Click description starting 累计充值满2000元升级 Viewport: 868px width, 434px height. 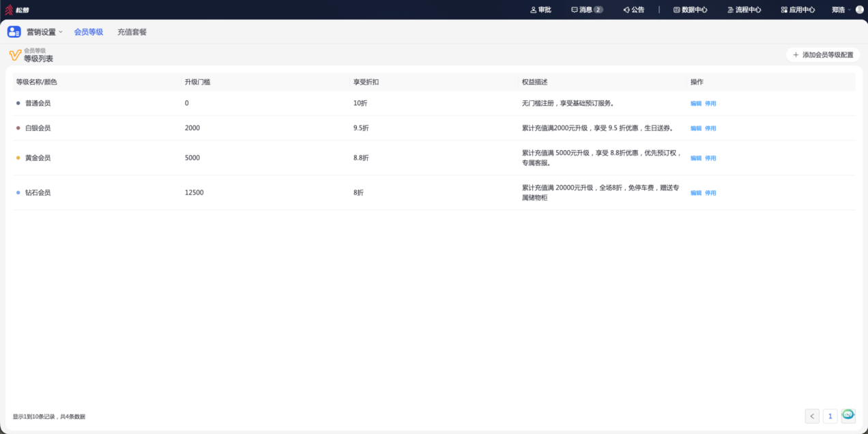(598, 128)
